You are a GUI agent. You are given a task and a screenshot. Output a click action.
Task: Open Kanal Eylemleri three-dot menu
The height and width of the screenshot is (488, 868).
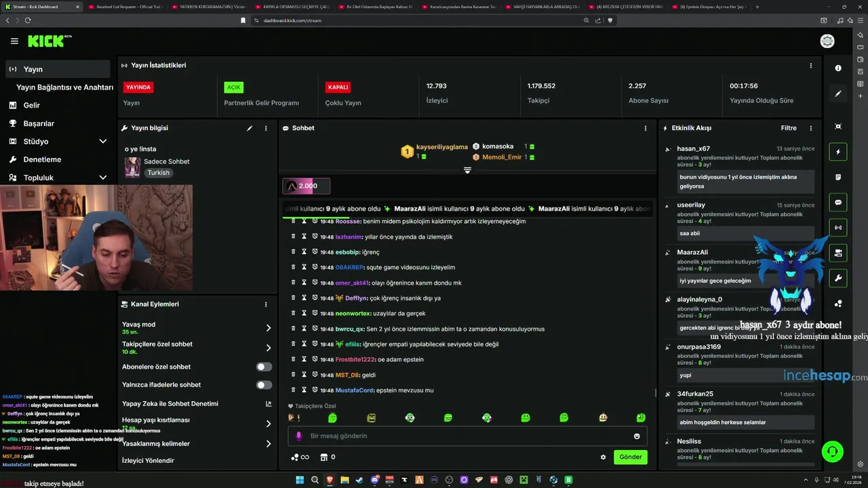[266, 304]
